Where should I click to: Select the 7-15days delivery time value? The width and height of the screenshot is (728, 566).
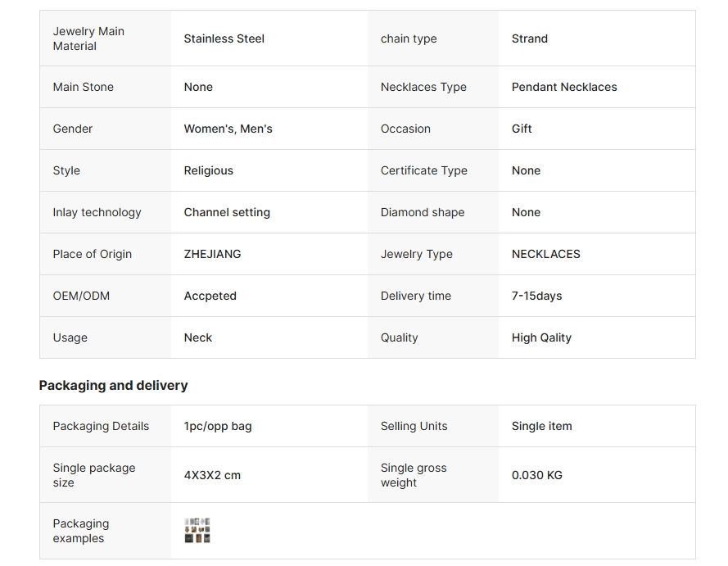coord(536,296)
